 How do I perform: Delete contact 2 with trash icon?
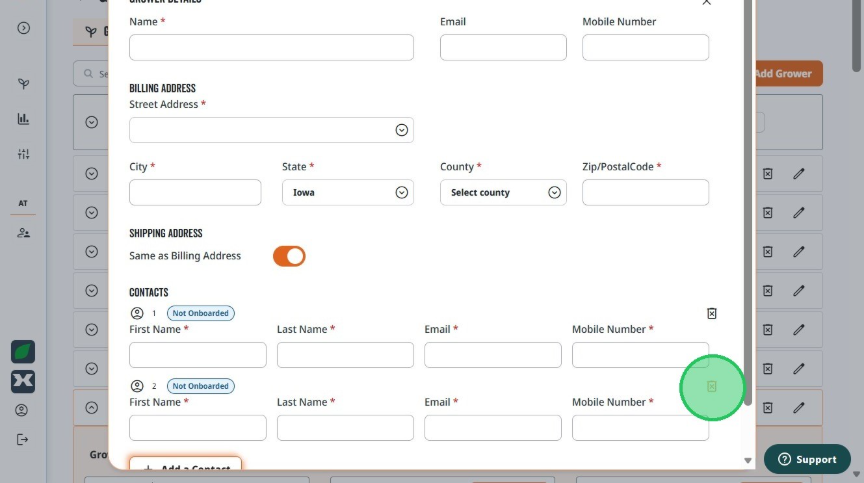[x=711, y=387]
